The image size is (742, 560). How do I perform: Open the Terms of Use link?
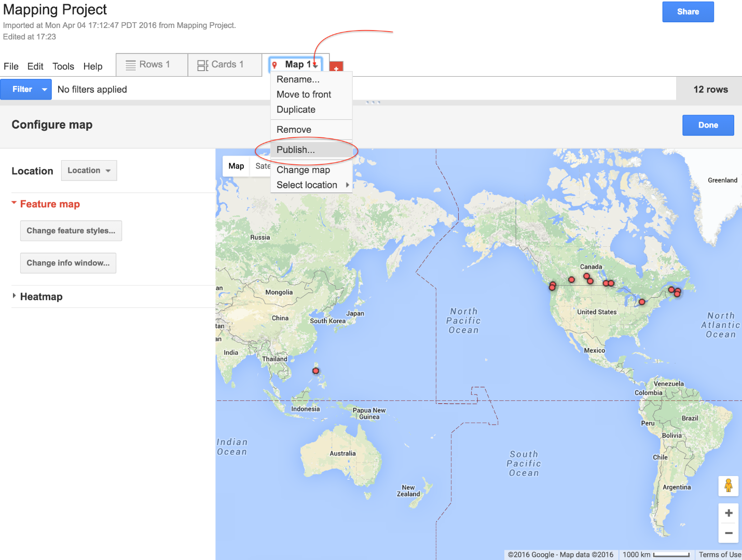[720, 554]
